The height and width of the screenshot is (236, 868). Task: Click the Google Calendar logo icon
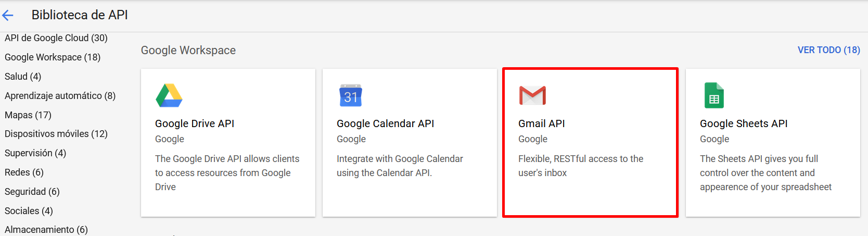[x=351, y=95]
